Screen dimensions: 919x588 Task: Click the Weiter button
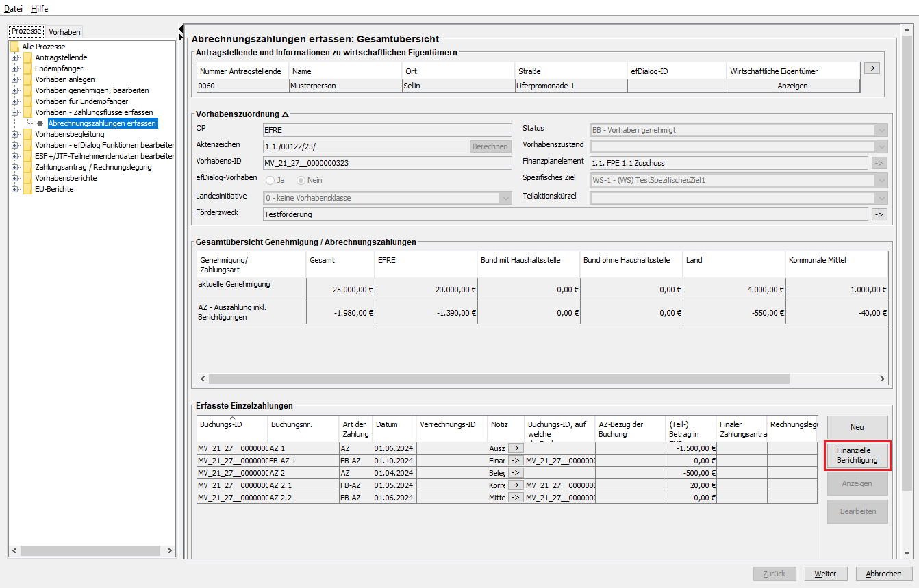point(825,574)
